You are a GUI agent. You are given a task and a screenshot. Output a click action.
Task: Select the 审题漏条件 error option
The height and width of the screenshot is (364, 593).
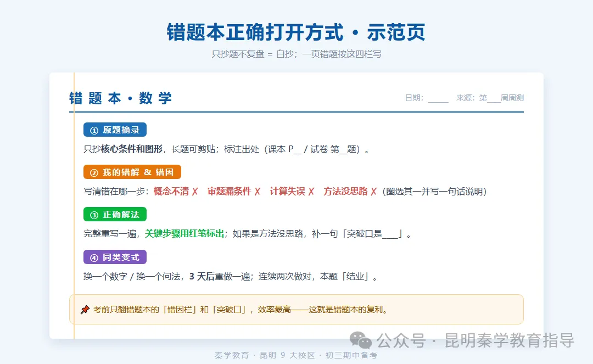click(x=234, y=191)
